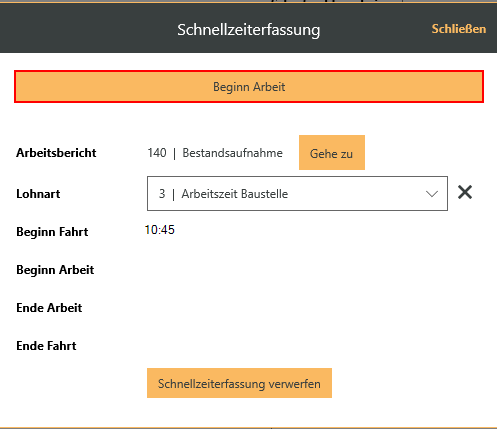Click the number 3 inside Lohnart box
Screen dimensions: 497x429
[162, 194]
